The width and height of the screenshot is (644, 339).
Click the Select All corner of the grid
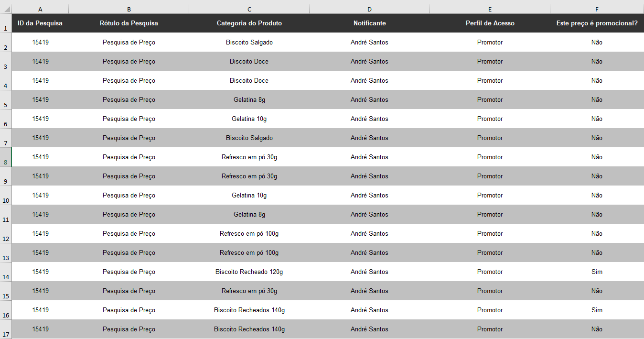click(5, 9)
